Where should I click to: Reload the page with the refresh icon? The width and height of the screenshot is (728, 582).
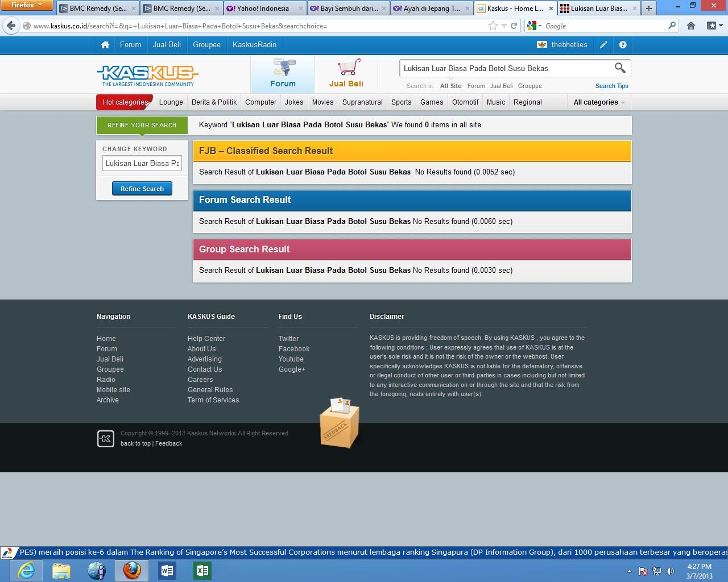click(514, 26)
